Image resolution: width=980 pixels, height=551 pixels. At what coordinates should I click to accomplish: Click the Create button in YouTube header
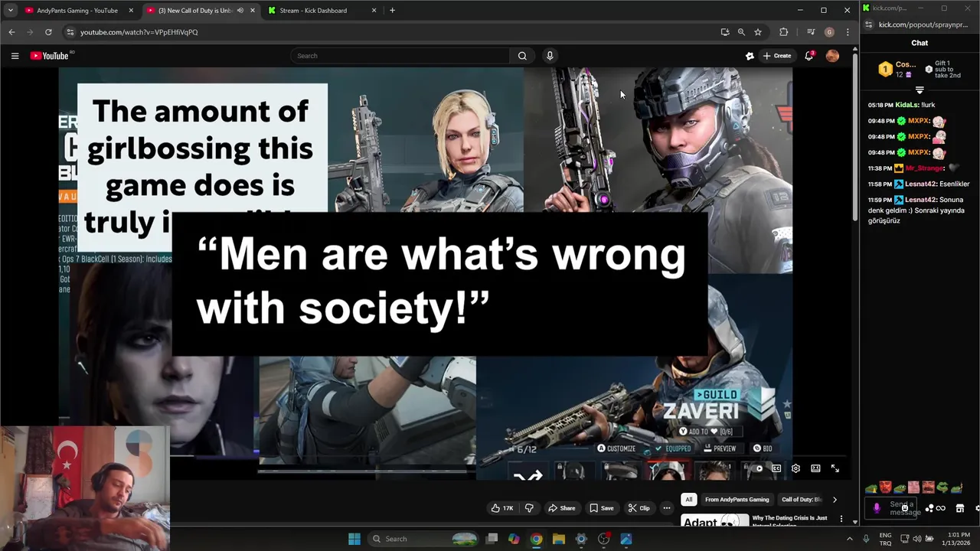[777, 56]
